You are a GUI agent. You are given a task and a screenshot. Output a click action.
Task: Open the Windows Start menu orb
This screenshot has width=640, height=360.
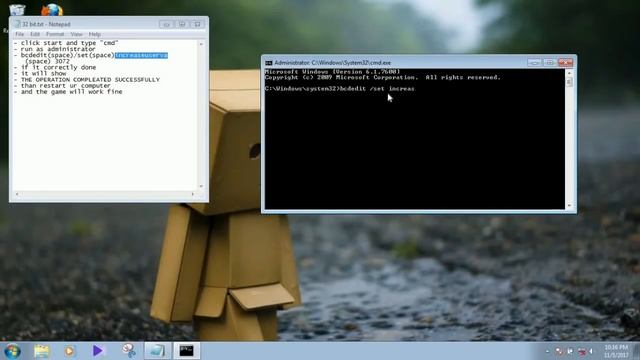pyautogui.click(x=12, y=351)
